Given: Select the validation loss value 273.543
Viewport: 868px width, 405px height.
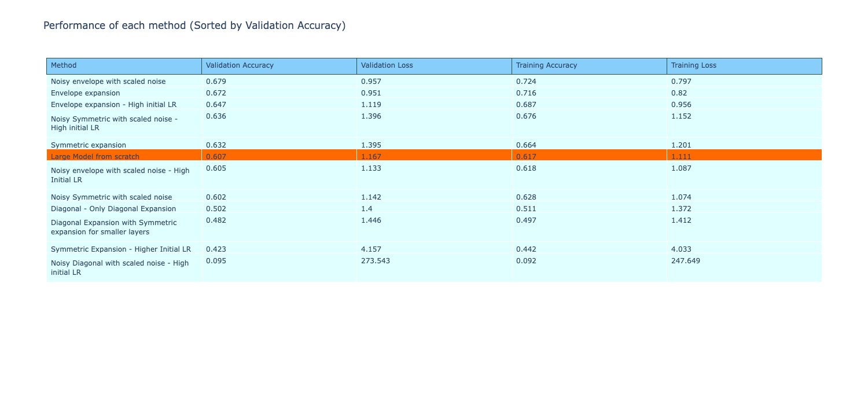Looking at the screenshot, I should 375,260.
